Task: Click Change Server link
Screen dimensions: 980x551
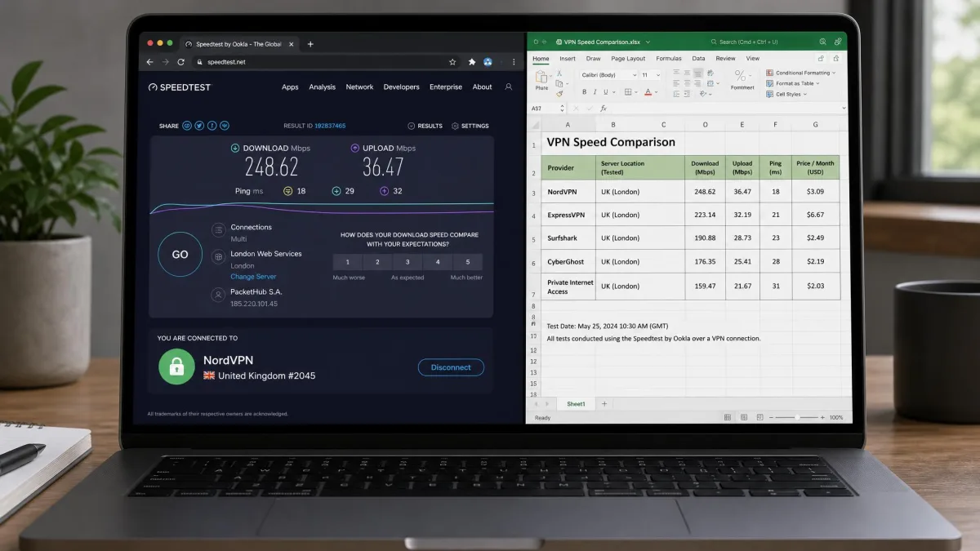Action: [x=253, y=277]
